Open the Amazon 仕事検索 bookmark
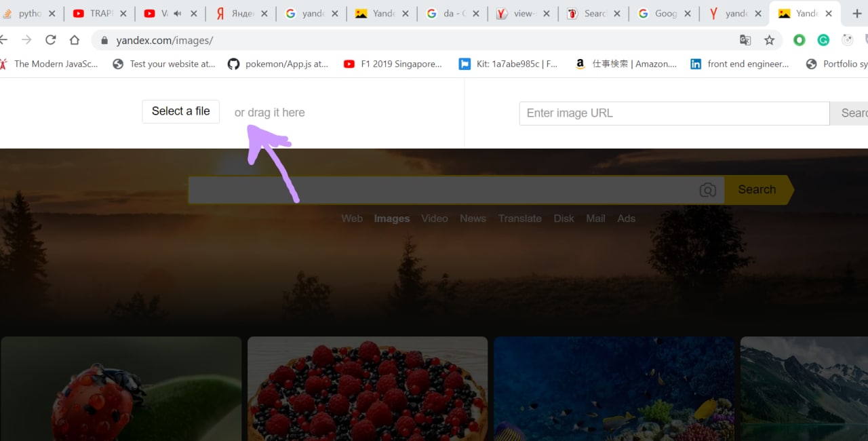The image size is (868, 441). coord(625,64)
